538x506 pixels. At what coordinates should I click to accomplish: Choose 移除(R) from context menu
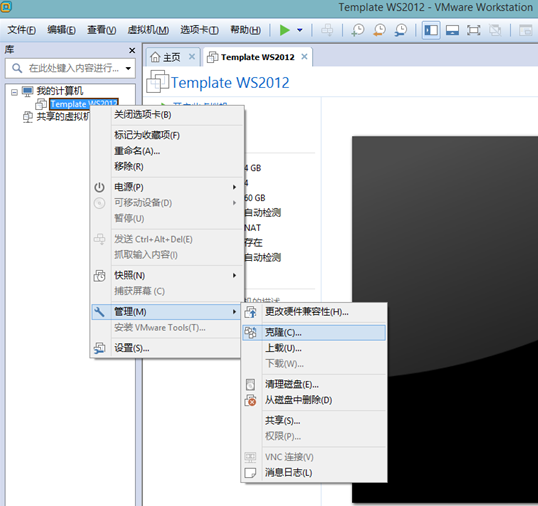pos(167,166)
